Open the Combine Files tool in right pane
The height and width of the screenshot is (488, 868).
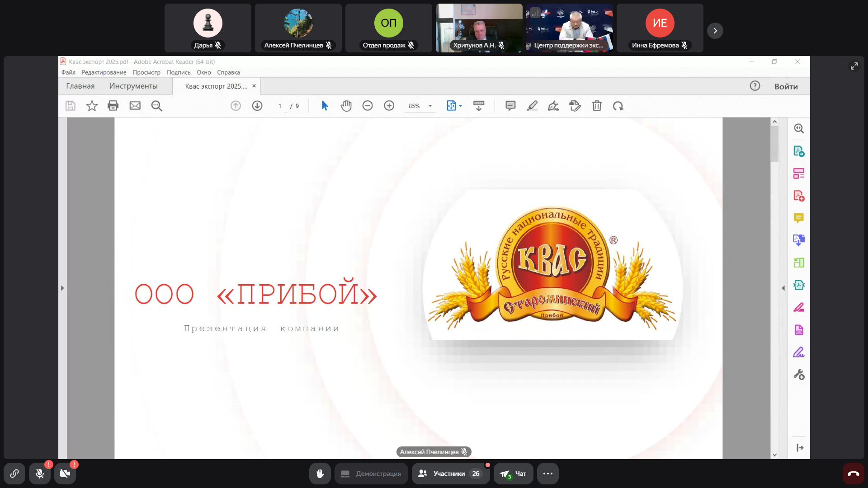coord(799,240)
